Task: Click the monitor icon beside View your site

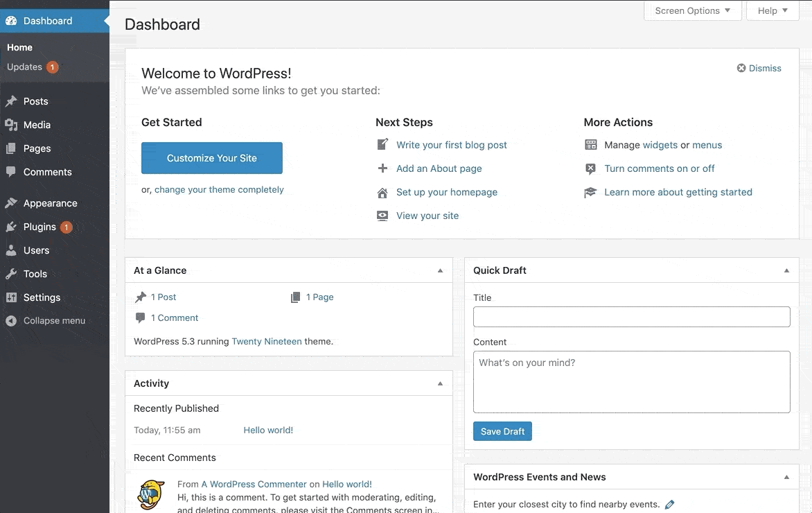Action: [x=382, y=216]
